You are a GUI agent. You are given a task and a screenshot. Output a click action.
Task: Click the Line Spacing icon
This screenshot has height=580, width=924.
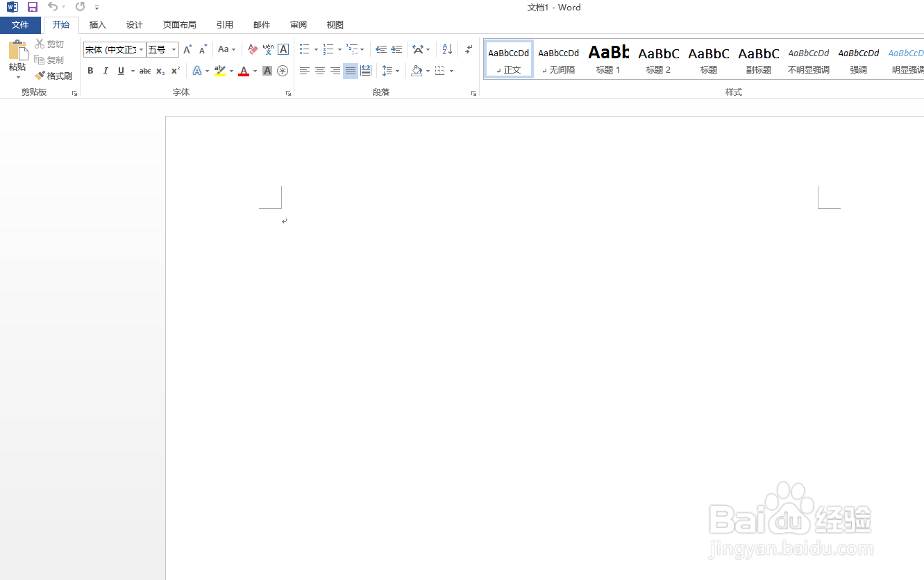(388, 71)
